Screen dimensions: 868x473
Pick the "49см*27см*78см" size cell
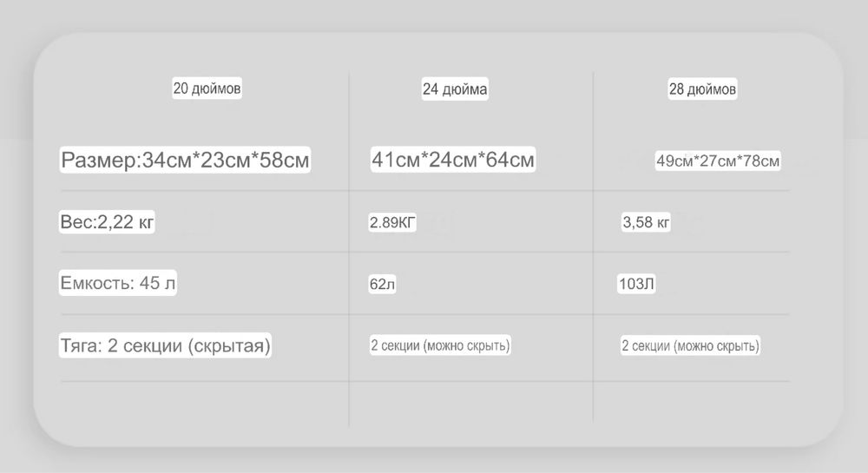pyautogui.click(x=718, y=161)
